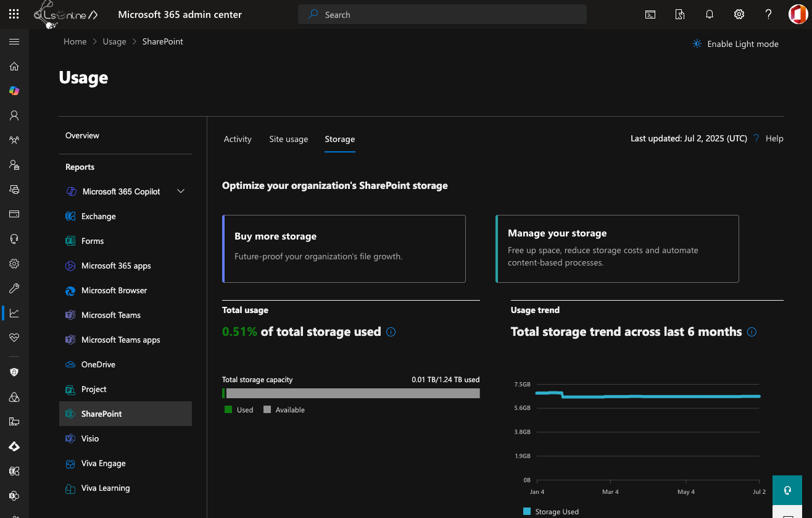Click the LS Online organization logo
Viewport: 812px width, 518px height.
click(67, 14)
